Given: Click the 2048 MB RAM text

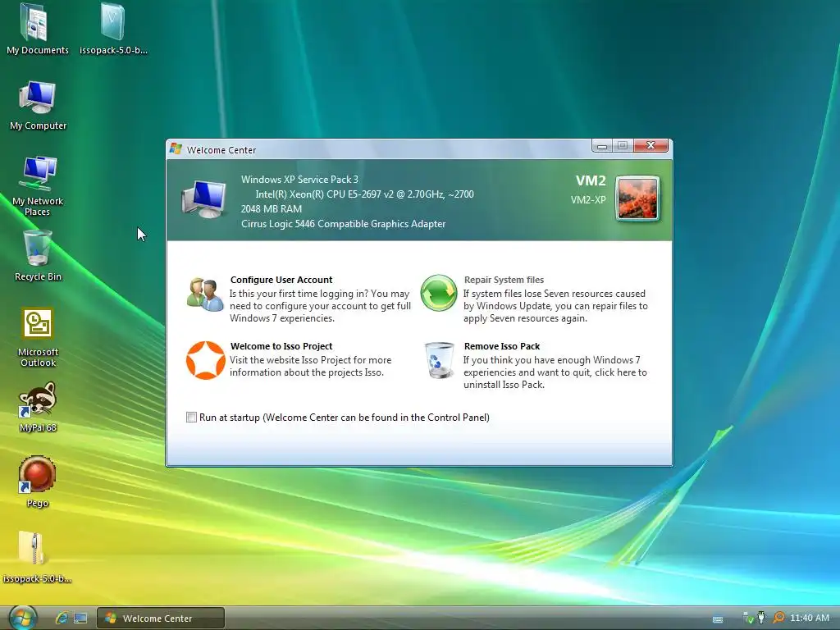Looking at the screenshot, I should pyautogui.click(x=271, y=209).
